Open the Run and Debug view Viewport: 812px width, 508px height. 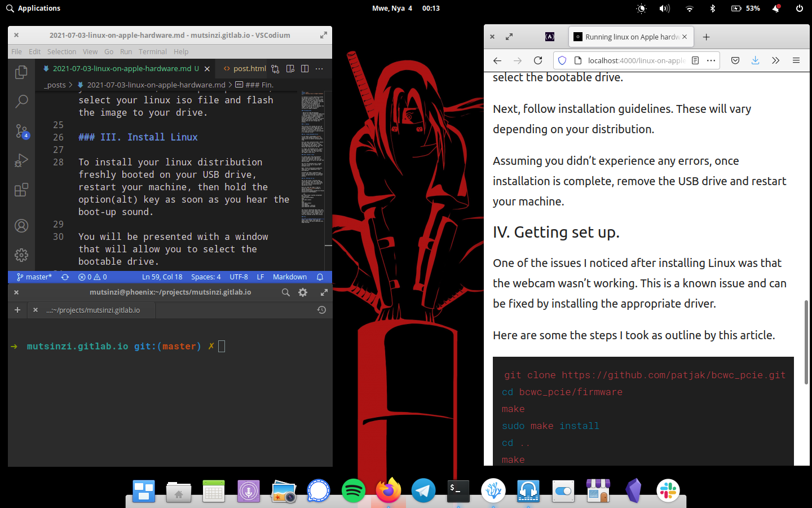[21, 160]
